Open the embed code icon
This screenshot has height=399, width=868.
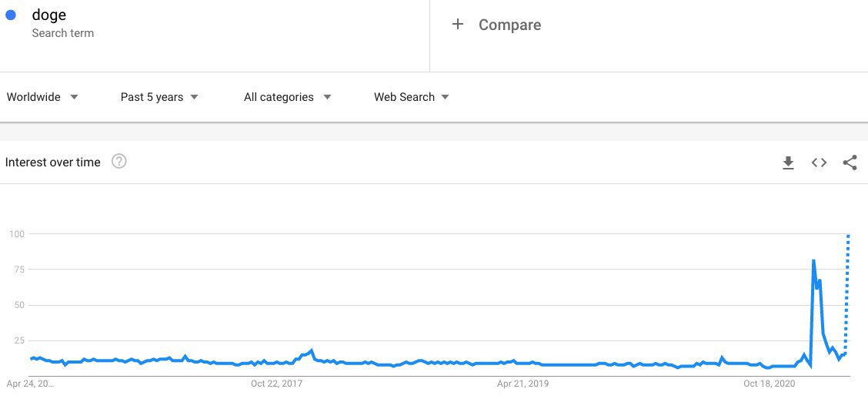point(819,163)
